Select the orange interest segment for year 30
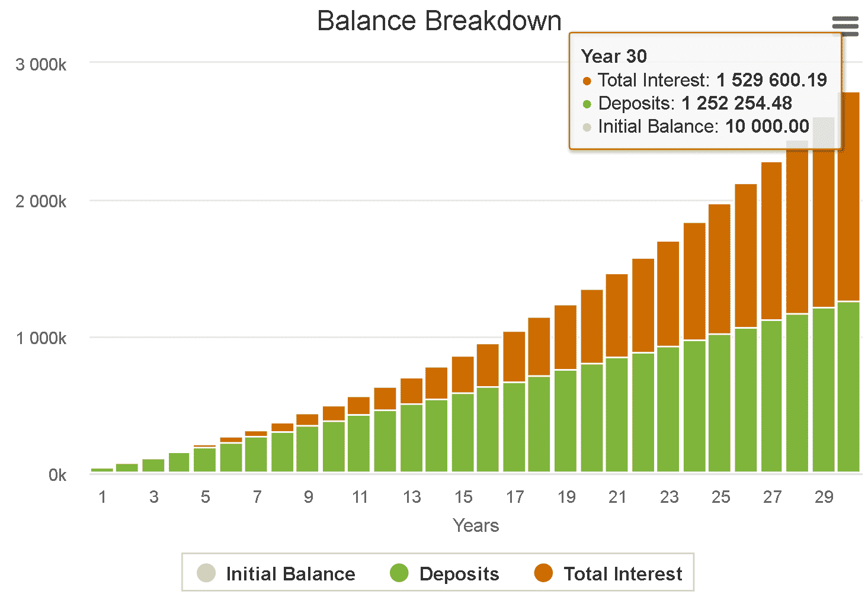 (848, 225)
